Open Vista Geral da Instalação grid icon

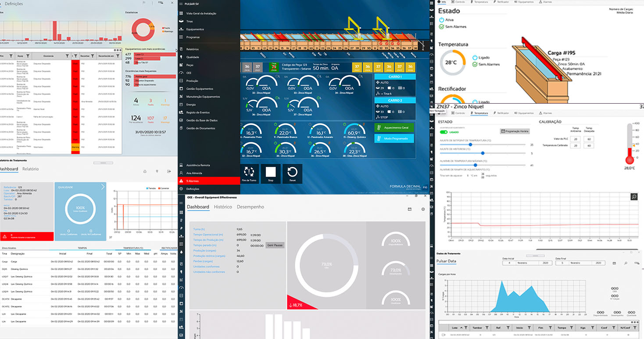181,13
